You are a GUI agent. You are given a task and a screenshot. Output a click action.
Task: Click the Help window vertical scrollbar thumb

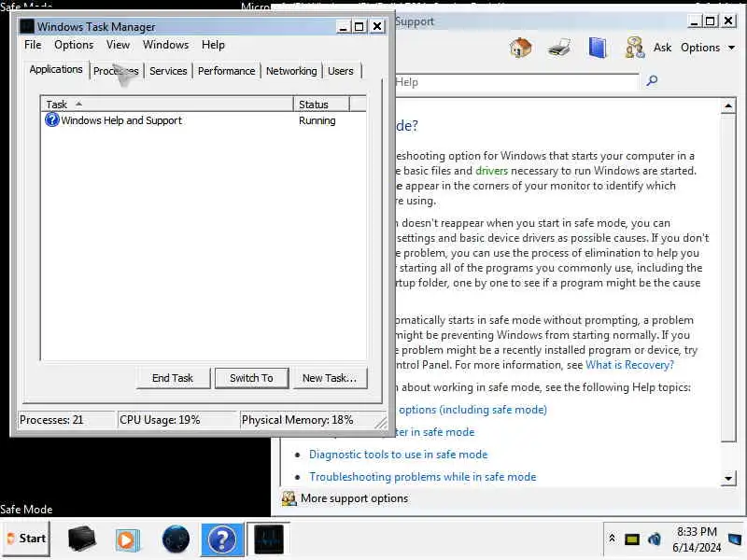tap(728, 278)
